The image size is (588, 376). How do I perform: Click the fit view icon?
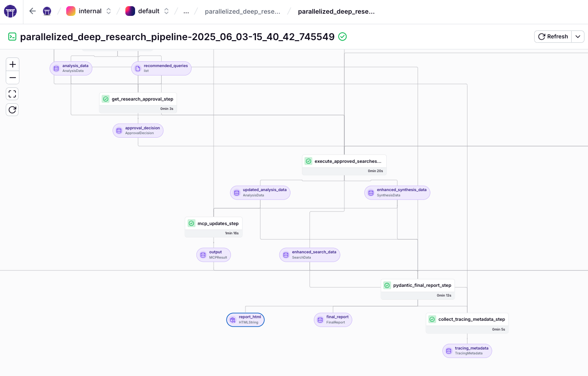click(x=12, y=94)
